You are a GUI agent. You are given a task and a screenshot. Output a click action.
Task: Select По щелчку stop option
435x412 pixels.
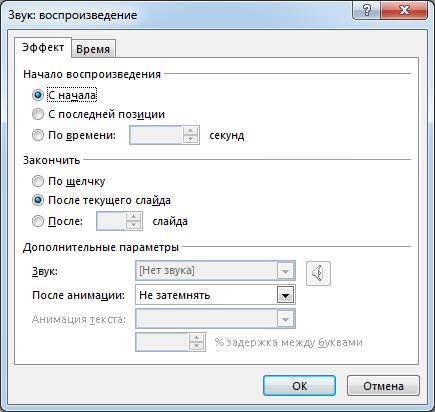(x=38, y=181)
